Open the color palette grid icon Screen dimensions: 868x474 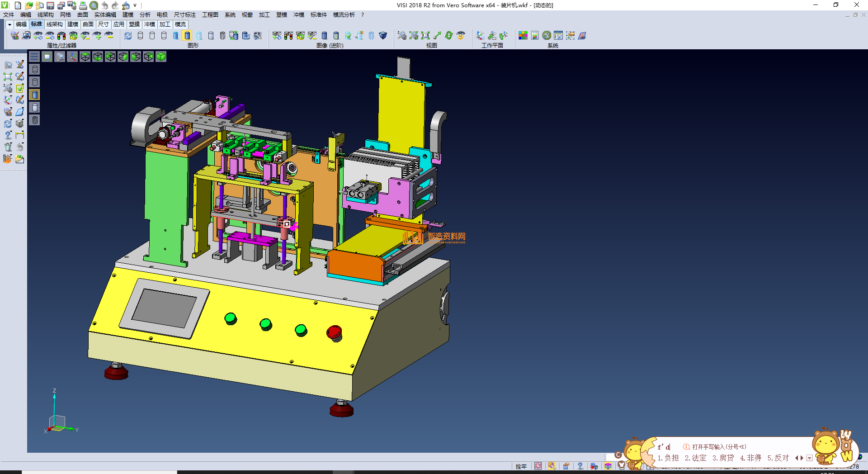click(523, 36)
